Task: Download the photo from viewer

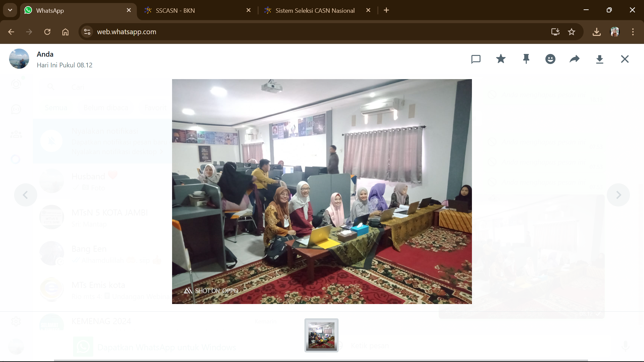Action: [x=599, y=59]
